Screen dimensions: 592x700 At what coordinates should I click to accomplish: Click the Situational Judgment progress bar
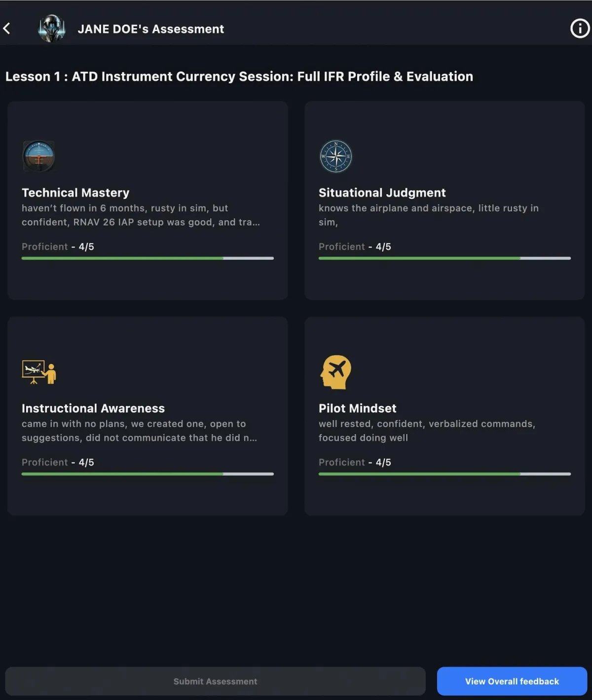coord(444,258)
